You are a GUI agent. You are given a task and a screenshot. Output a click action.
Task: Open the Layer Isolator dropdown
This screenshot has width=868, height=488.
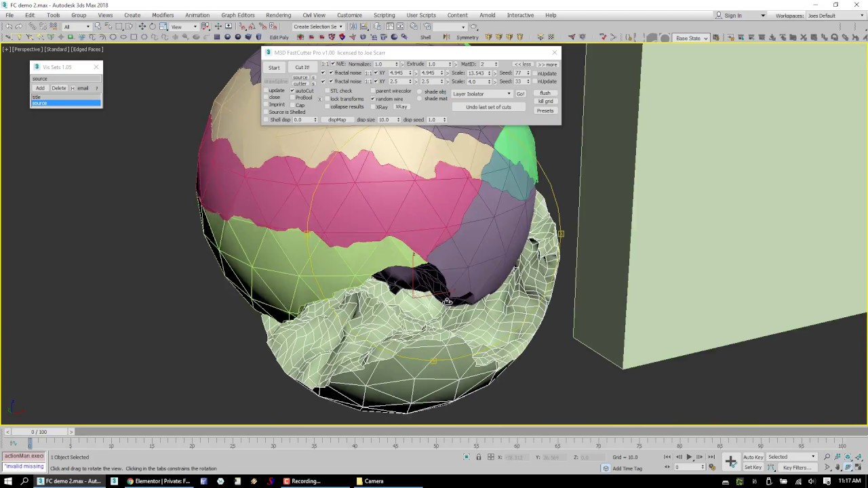pyautogui.click(x=481, y=94)
